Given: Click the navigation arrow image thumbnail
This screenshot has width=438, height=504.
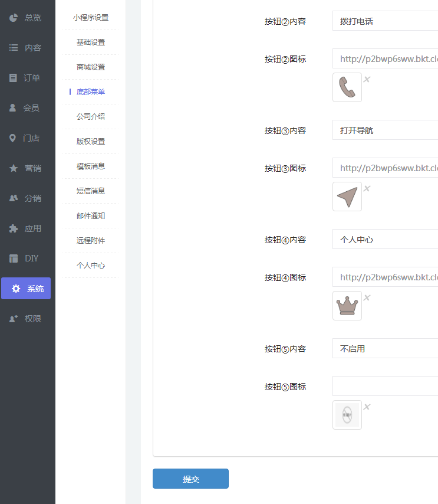Looking at the screenshot, I should [347, 197].
